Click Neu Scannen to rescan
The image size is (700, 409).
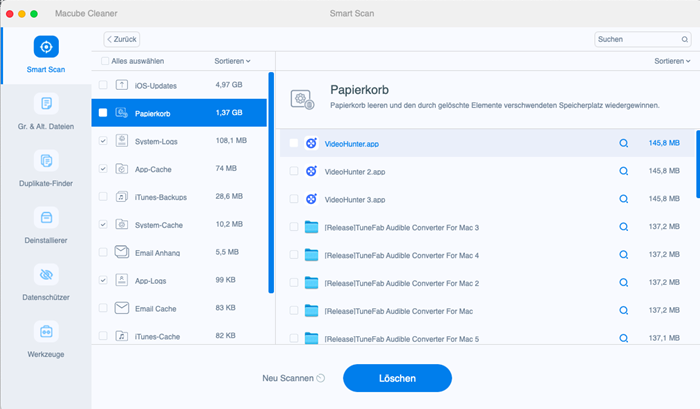288,378
